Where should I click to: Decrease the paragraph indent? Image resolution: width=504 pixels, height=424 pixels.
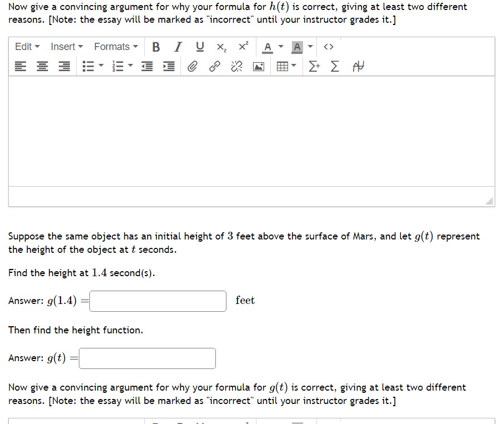coord(147,66)
